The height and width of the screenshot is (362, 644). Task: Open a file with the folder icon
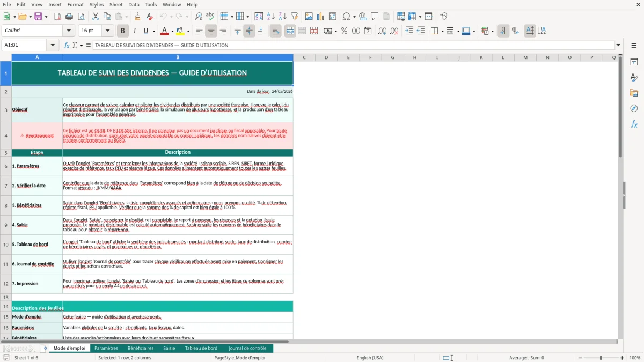click(x=21, y=17)
